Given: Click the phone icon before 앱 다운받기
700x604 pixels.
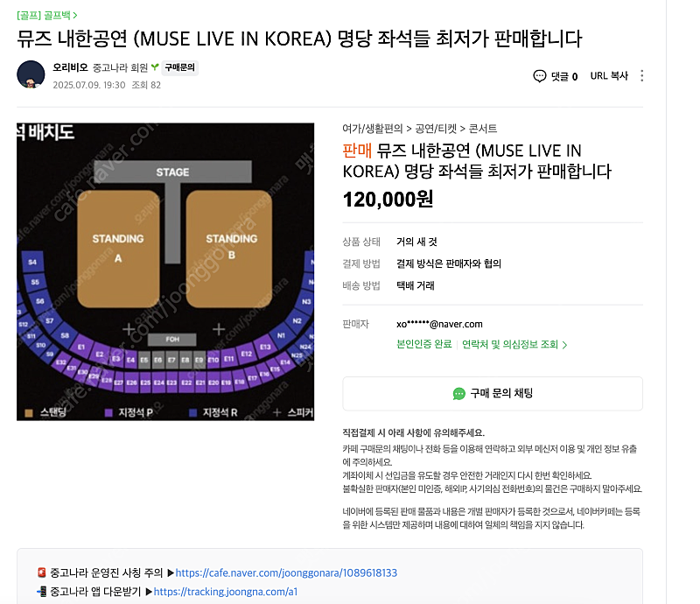Looking at the screenshot, I should [x=42, y=592].
